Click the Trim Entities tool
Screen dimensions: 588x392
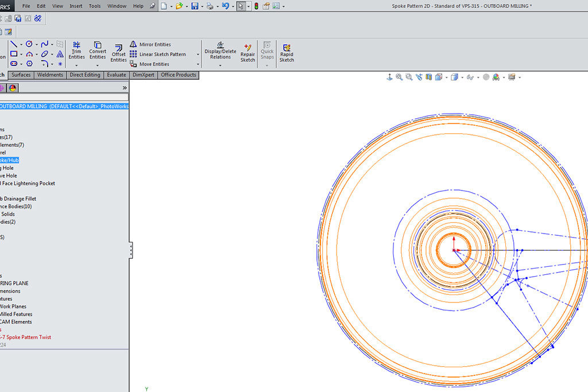coord(76,51)
